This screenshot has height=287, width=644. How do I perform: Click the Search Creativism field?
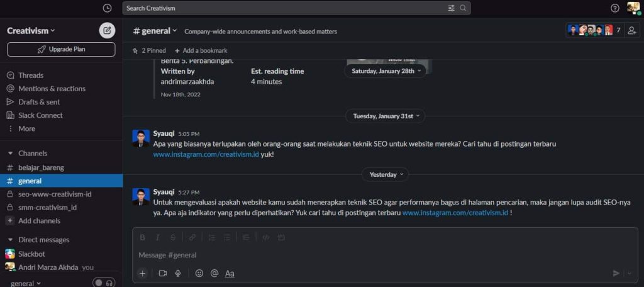(297, 8)
